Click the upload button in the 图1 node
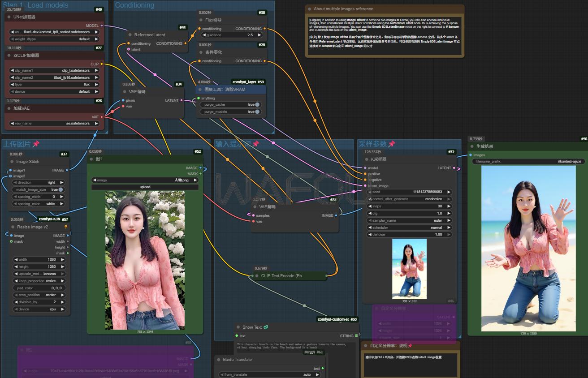Image resolution: width=588 pixels, height=378 pixels. click(x=145, y=187)
